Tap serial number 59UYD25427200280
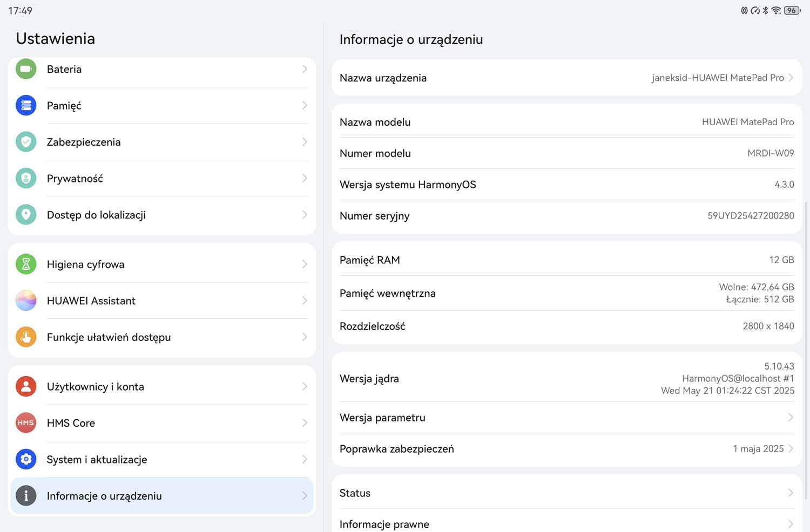810x532 pixels. [x=751, y=216]
